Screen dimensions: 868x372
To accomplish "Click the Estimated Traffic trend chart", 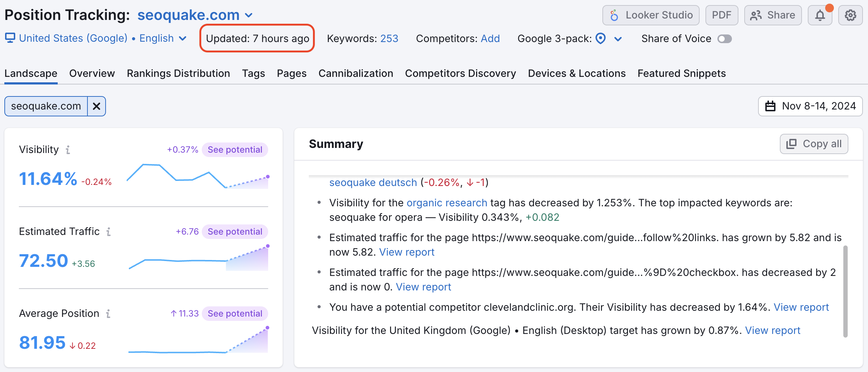I will click(x=199, y=258).
